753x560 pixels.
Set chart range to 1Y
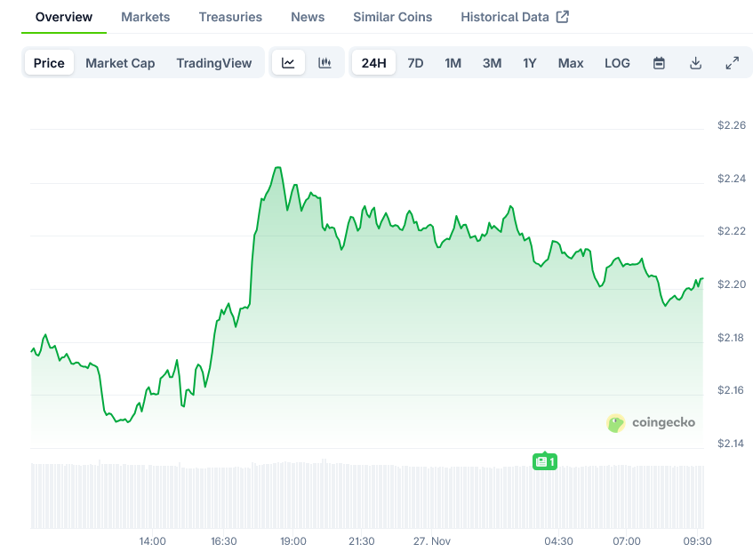[530, 63]
